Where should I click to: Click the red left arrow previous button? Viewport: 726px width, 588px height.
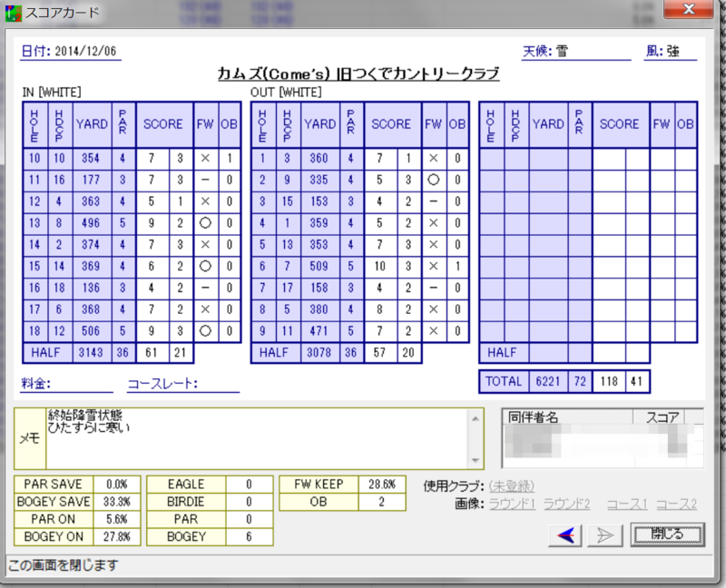pyautogui.click(x=564, y=535)
